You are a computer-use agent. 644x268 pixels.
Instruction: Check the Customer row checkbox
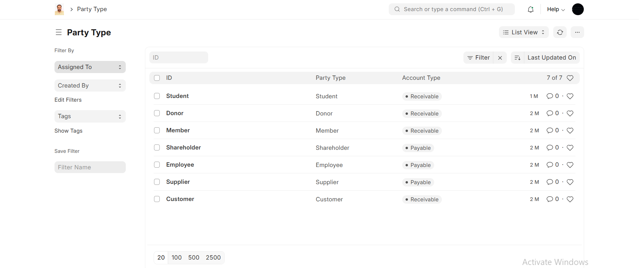click(x=157, y=199)
